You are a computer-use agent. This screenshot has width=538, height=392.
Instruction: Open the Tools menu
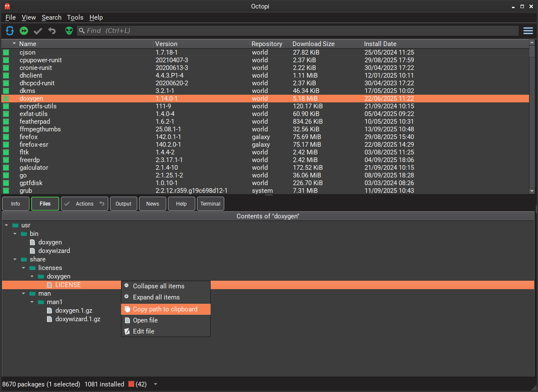pyautogui.click(x=75, y=17)
